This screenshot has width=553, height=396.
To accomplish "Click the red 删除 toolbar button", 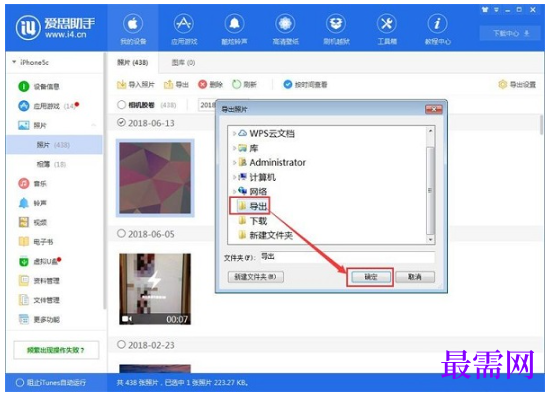I will [211, 85].
